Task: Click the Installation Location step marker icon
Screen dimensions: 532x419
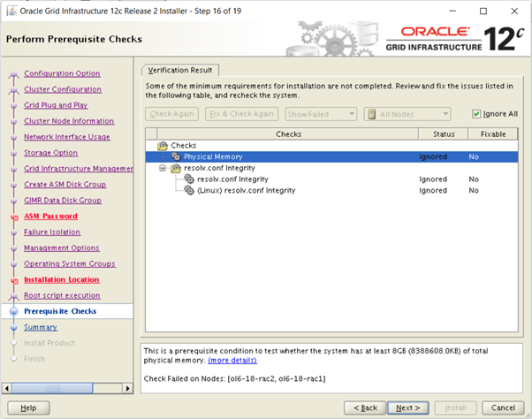Action: click(13, 281)
